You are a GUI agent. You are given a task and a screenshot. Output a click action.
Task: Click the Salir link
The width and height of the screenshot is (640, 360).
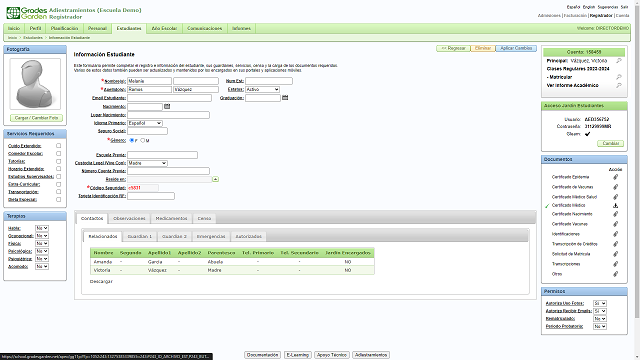pyautogui.click(x=624, y=7)
